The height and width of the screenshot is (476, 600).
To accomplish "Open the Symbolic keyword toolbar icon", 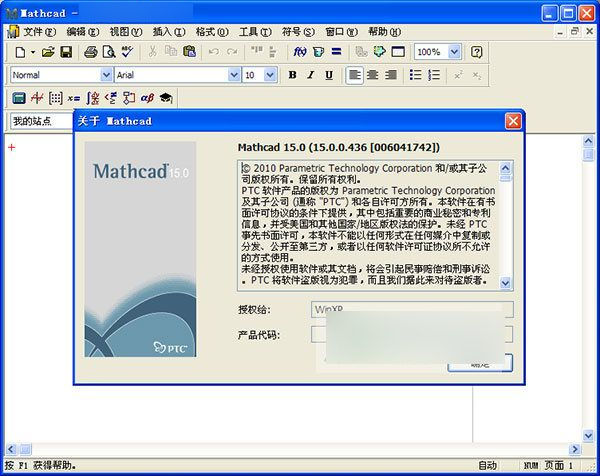I will 166,98.
